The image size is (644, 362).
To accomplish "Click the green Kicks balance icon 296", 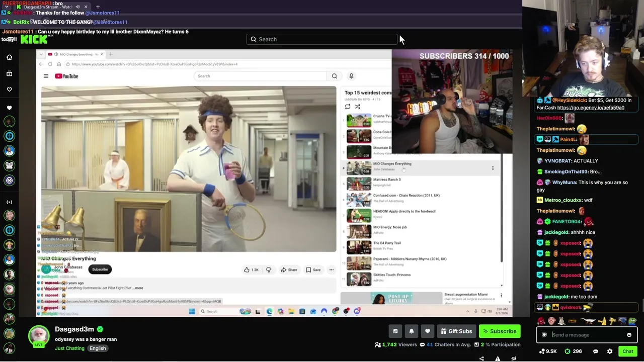I will 573,351.
